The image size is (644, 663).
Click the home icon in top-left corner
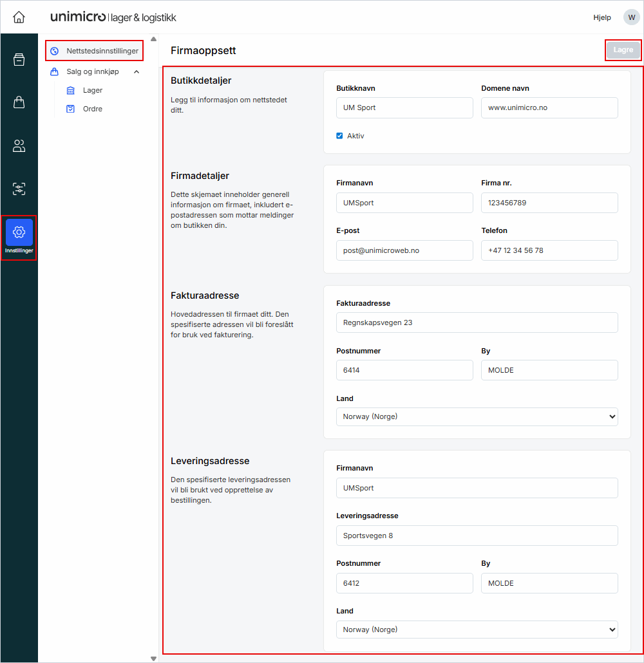[19, 17]
